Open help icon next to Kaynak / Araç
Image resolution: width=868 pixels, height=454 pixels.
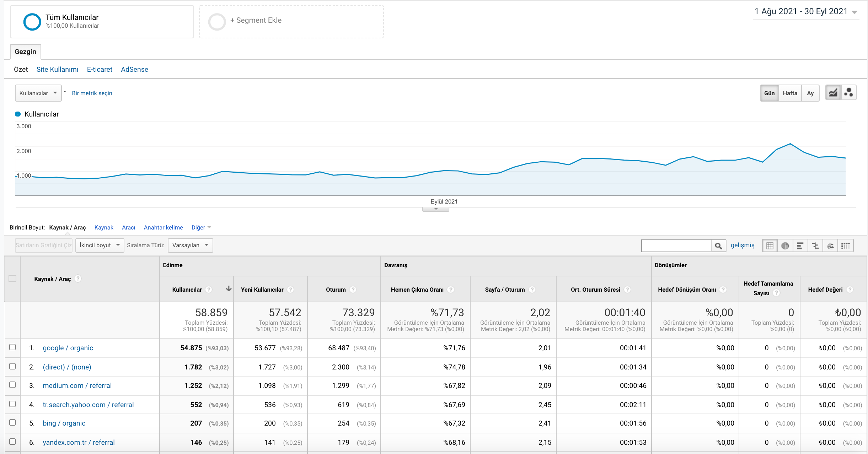78,279
